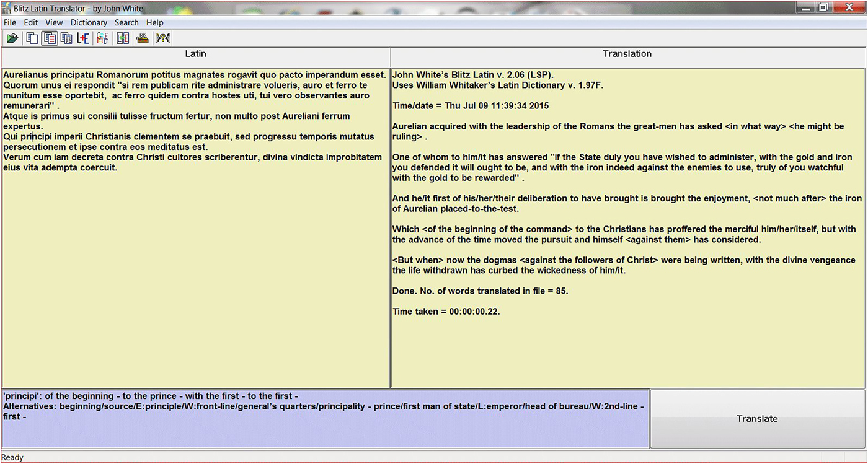Click the colorful mixed-letters toolbar icon
Viewport: 868px width, 464px height.
[x=102, y=38]
